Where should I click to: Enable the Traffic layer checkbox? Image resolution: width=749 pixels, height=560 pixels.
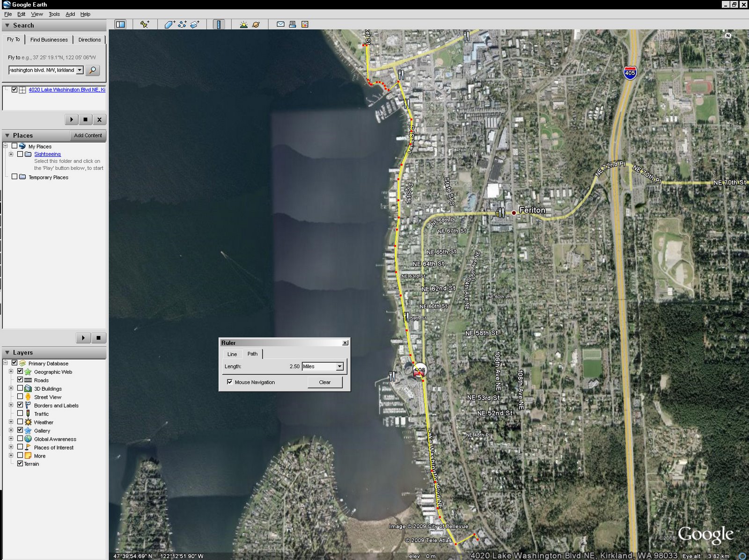tap(20, 414)
